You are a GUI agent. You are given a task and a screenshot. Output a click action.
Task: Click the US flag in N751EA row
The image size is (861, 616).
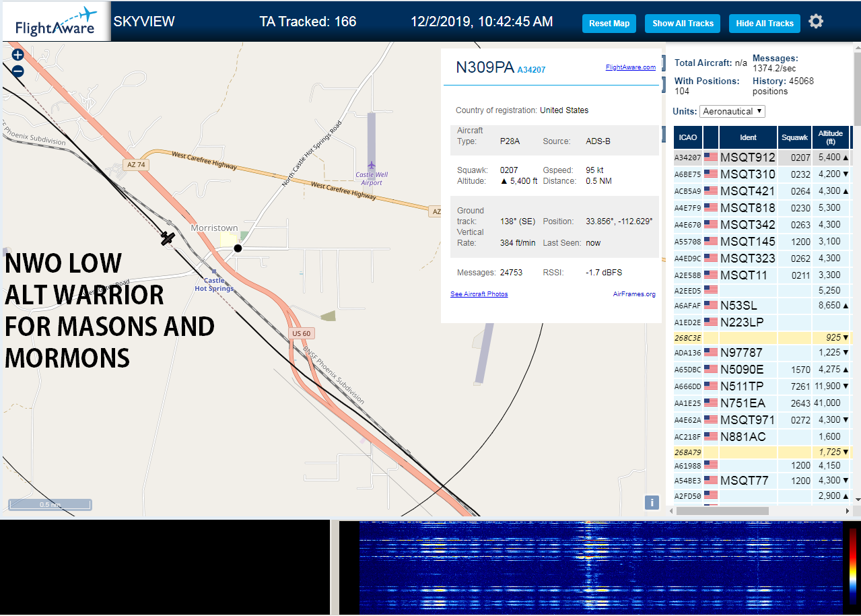(711, 403)
